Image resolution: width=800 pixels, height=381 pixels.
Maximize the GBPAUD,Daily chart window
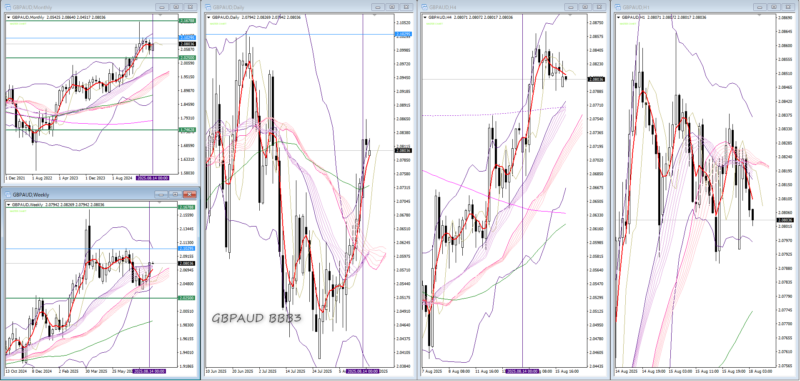coord(392,7)
